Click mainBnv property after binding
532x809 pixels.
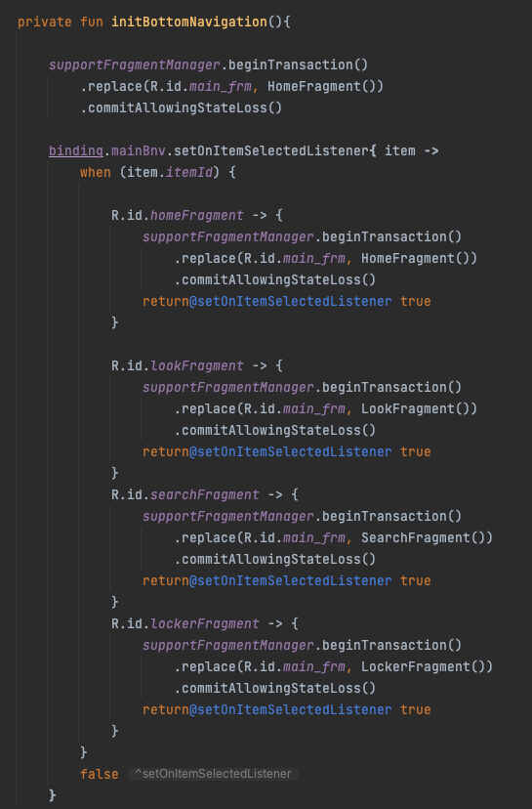139,151
